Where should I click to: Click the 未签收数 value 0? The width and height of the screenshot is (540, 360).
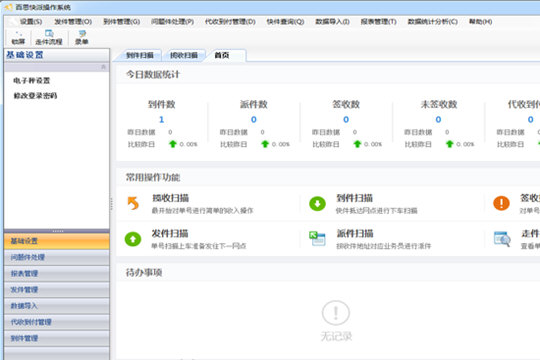[x=438, y=120]
